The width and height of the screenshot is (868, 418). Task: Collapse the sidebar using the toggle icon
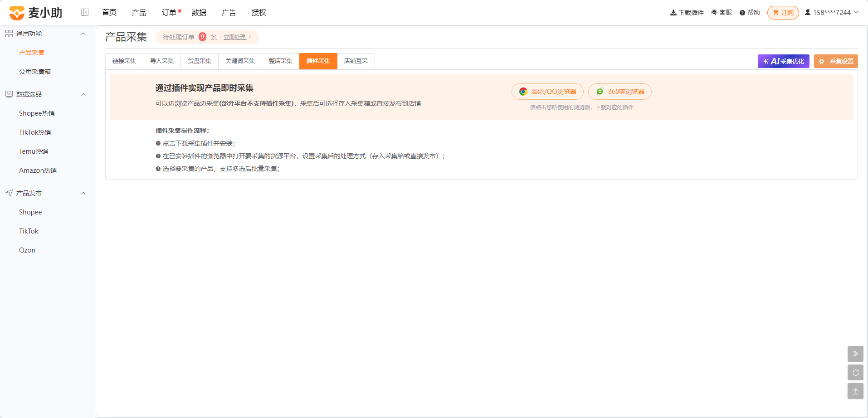(85, 12)
